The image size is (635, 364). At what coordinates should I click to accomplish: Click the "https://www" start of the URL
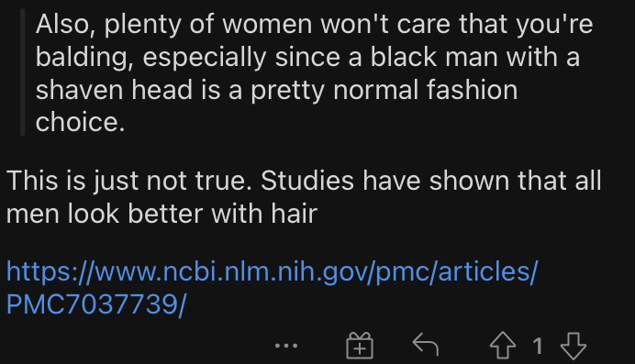pos(84,271)
